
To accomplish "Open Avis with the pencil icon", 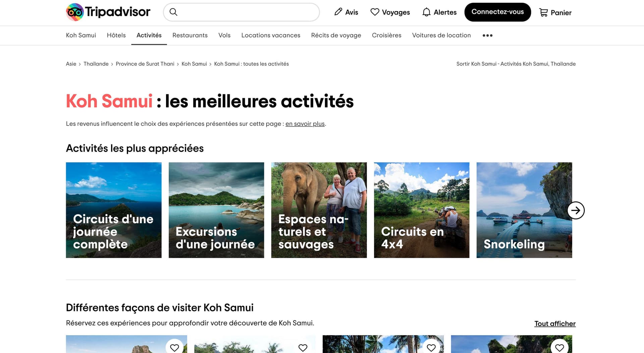I will point(346,12).
